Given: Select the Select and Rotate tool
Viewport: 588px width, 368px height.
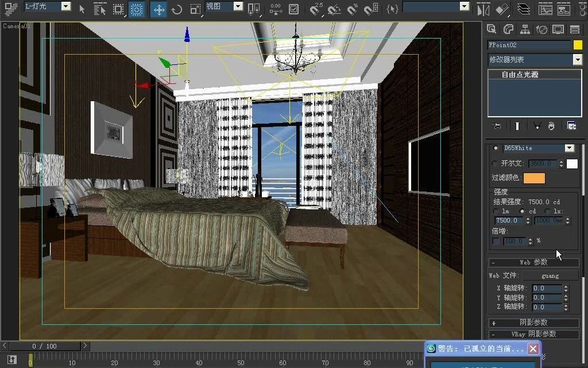Looking at the screenshot, I should (x=177, y=9).
